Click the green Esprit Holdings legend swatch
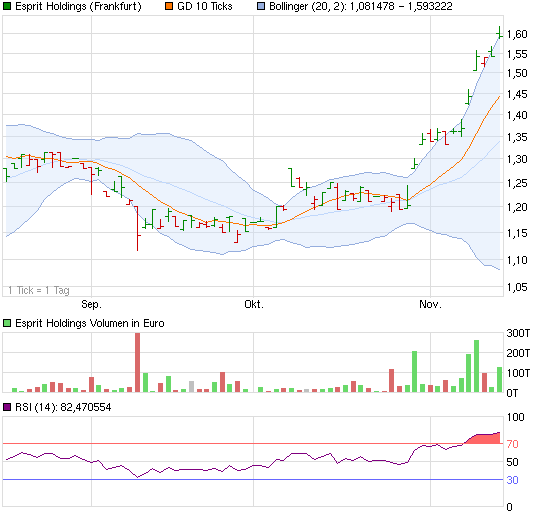Viewport: 545px width, 515px height. coord(7,6)
